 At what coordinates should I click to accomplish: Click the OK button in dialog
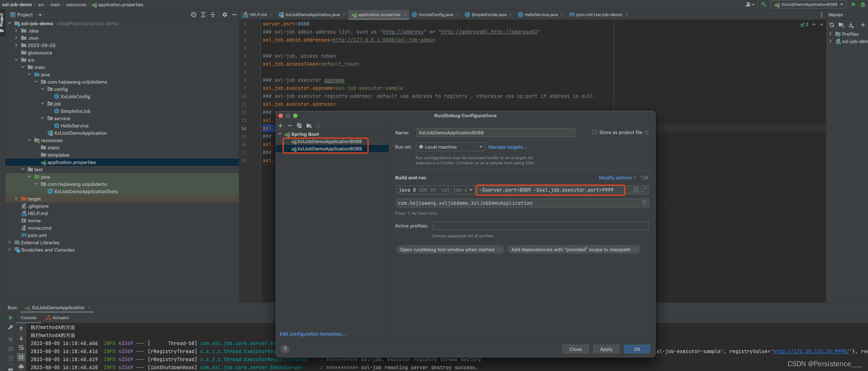pos(637,349)
